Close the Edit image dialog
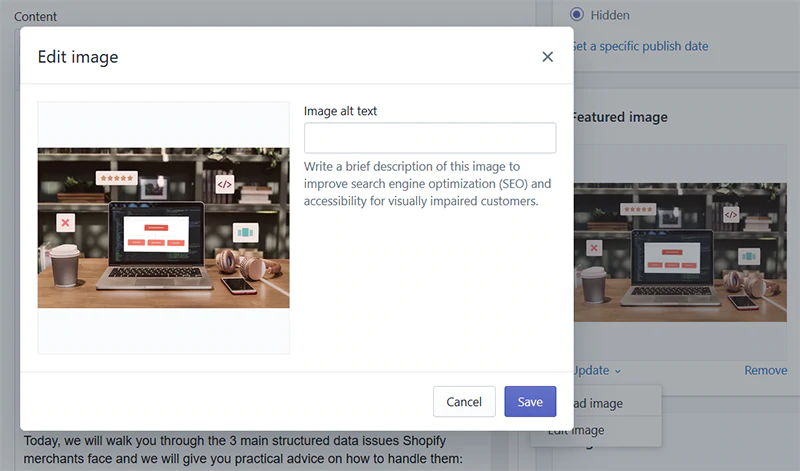Image resolution: width=800 pixels, height=471 pixels. pyautogui.click(x=547, y=57)
